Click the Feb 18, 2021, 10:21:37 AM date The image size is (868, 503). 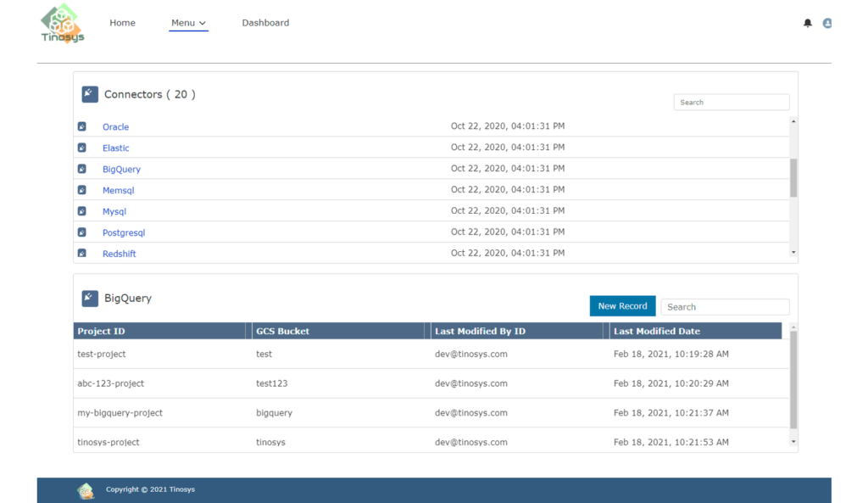pyautogui.click(x=671, y=413)
